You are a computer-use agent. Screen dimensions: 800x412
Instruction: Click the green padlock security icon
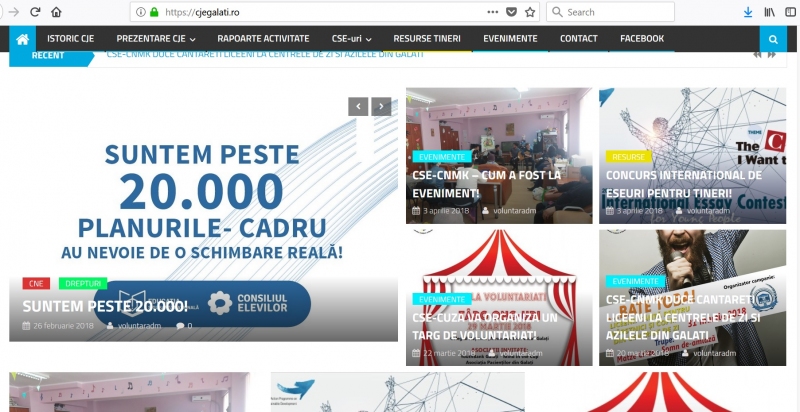pyautogui.click(x=154, y=12)
